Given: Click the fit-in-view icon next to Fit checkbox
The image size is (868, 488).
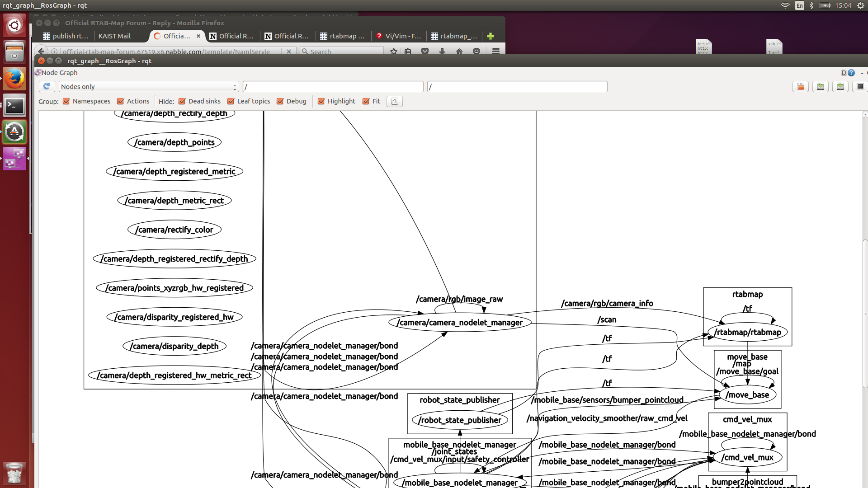Looking at the screenshot, I should coord(394,101).
